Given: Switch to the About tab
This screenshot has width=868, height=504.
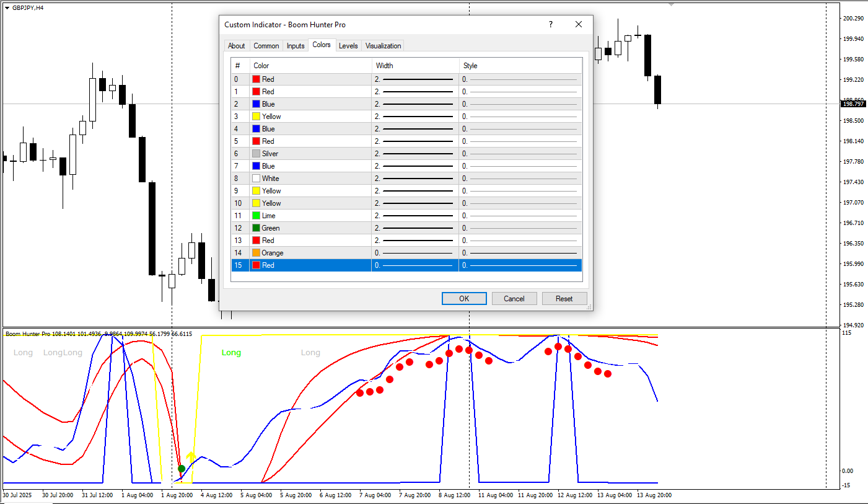Looking at the screenshot, I should pos(236,46).
